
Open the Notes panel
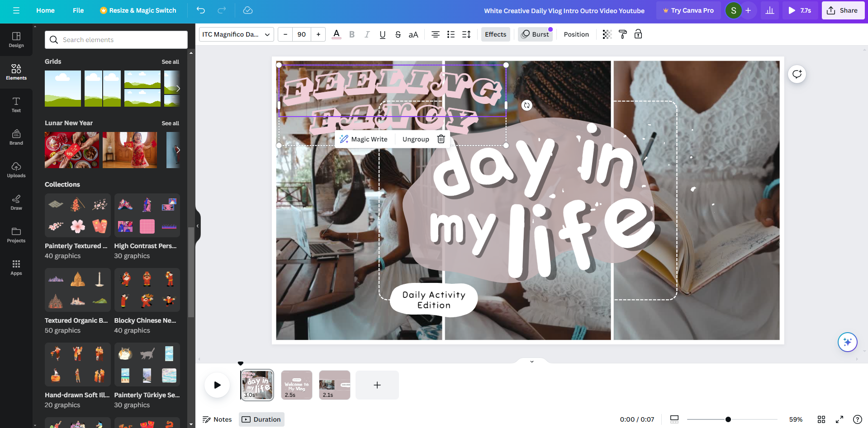click(217, 419)
